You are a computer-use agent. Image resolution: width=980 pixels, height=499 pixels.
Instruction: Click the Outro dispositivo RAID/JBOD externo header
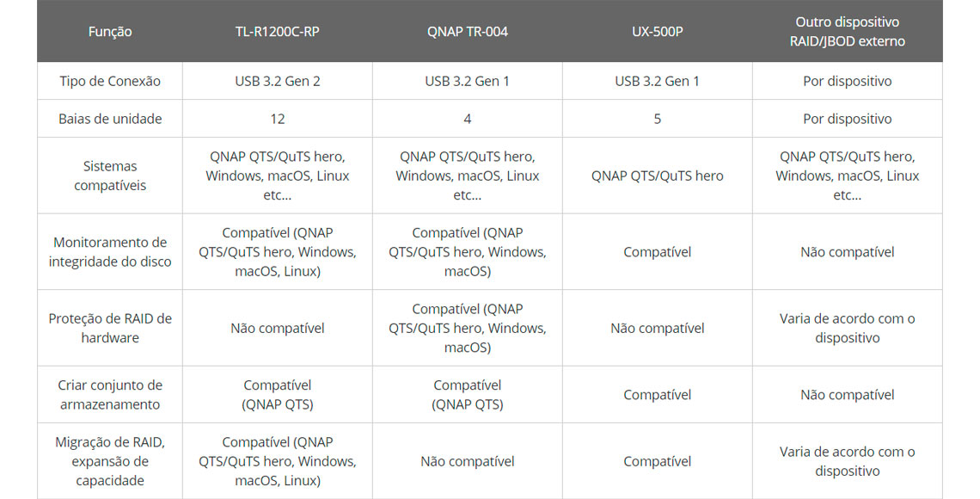pos(847,31)
